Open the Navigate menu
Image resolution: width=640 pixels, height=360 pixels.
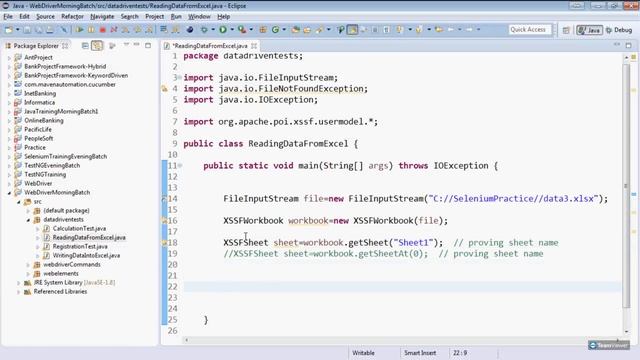pyautogui.click(x=102, y=16)
